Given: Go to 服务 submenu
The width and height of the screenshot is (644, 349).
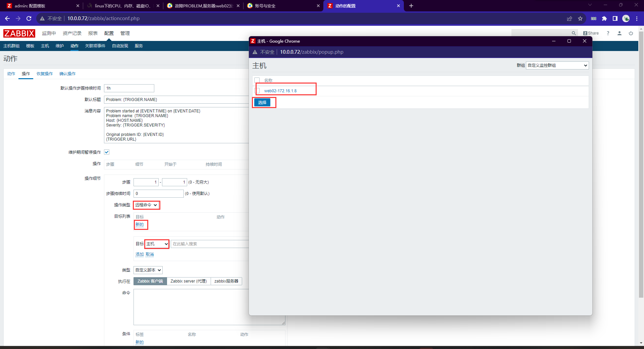Looking at the screenshot, I should click(139, 46).
